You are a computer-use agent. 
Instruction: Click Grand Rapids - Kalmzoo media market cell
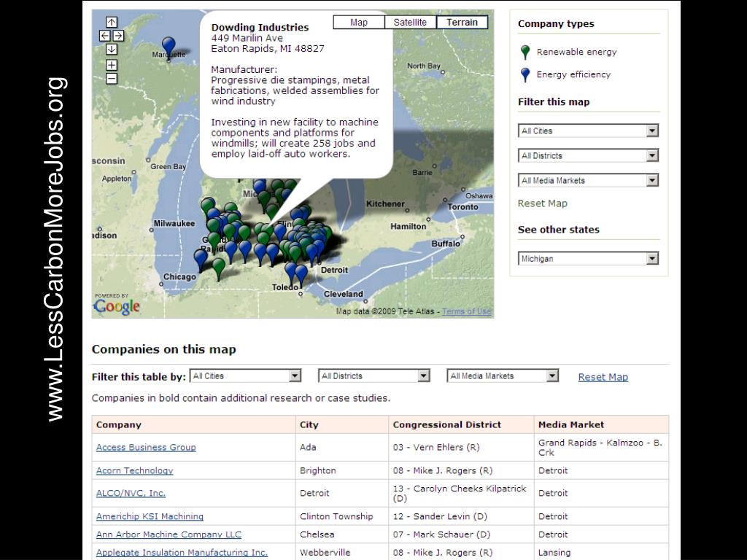600,448
